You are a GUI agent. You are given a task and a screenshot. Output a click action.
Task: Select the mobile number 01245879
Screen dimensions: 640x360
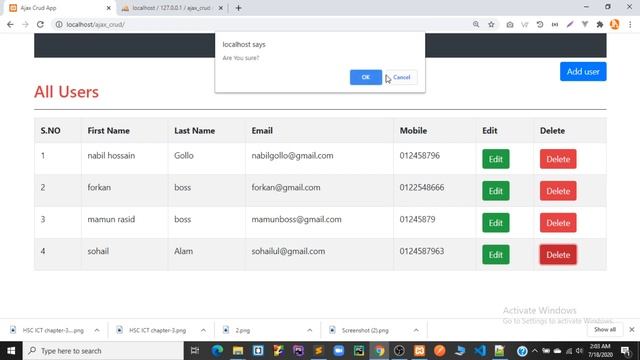417,219
